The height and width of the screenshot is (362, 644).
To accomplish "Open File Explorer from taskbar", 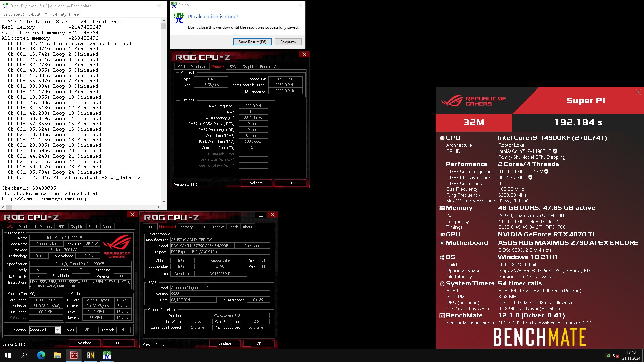I will point(57,355).
